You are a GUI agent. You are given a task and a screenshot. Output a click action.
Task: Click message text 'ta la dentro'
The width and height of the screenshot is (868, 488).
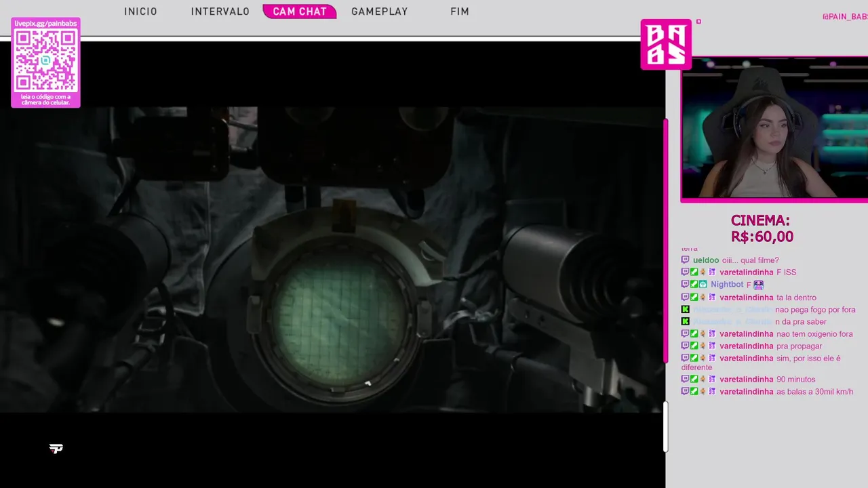(x=796, y=298)
